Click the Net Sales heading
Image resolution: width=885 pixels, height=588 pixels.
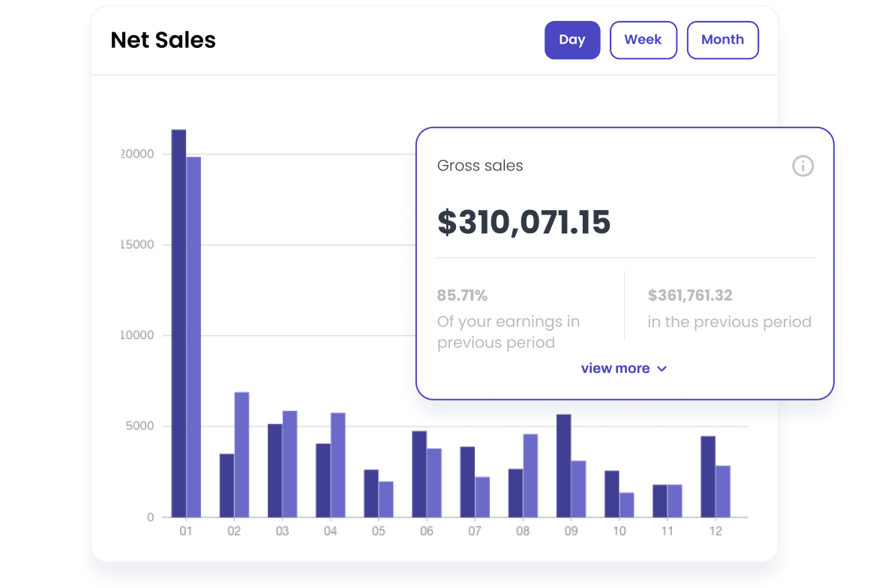(x=163, y=40)
